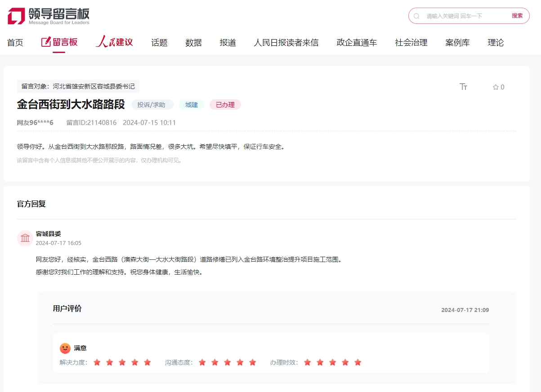This screenshot has width=541, height=392.
Task: Click the 城建 tag label
Action: pos(191,104)
